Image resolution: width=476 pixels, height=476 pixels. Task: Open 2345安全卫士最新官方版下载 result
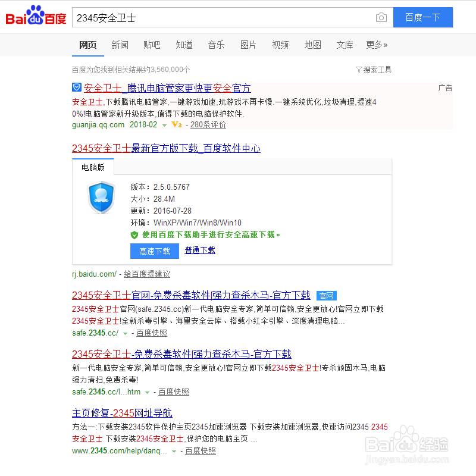[166, 148]
